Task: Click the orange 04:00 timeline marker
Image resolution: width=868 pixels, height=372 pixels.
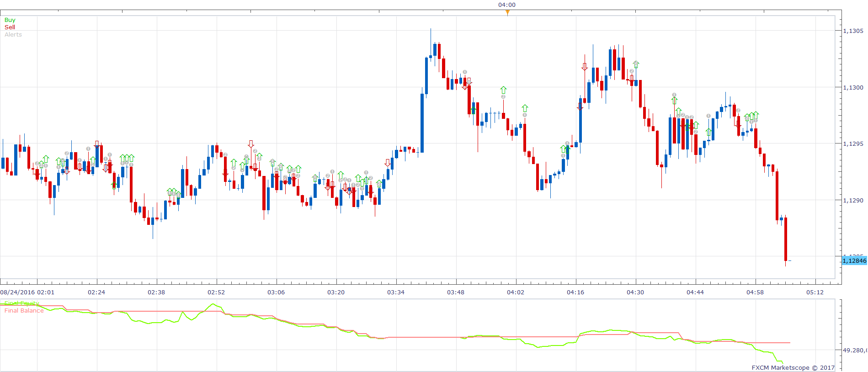Action: coord(507,12)
